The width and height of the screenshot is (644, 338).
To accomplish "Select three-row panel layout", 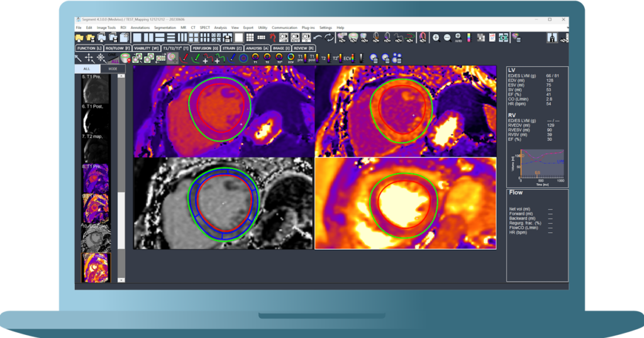I will [170, 38].
